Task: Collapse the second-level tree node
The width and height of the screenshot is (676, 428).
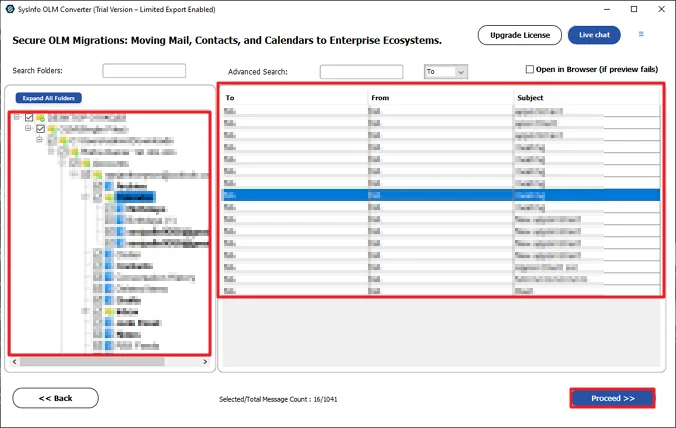Action: pyautogui.click(x=28, y=128)
